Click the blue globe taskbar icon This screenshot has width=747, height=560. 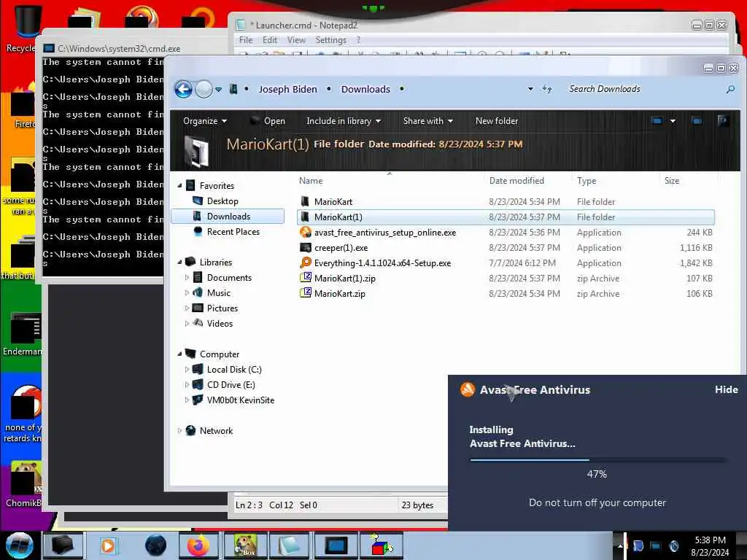coord(156,545)
